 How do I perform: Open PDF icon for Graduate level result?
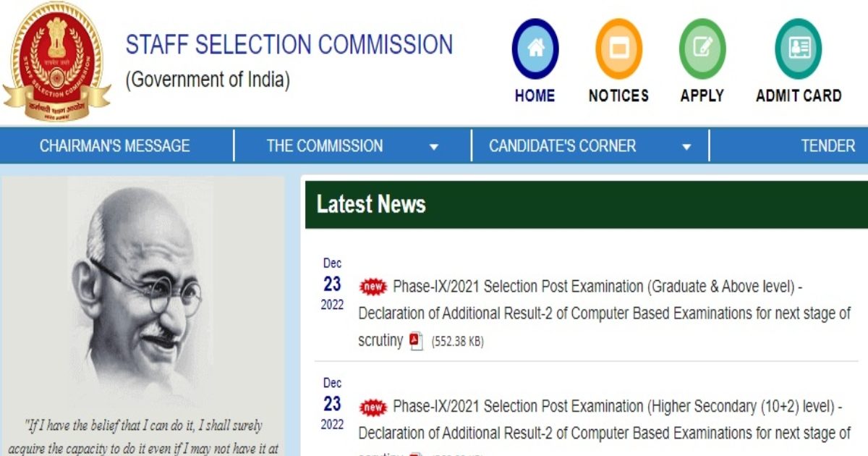(416, 341)
